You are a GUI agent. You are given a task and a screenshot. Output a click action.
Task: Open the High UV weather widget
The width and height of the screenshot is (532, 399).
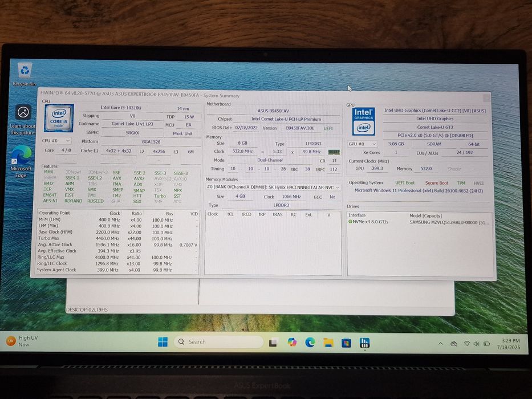point(22,341)
